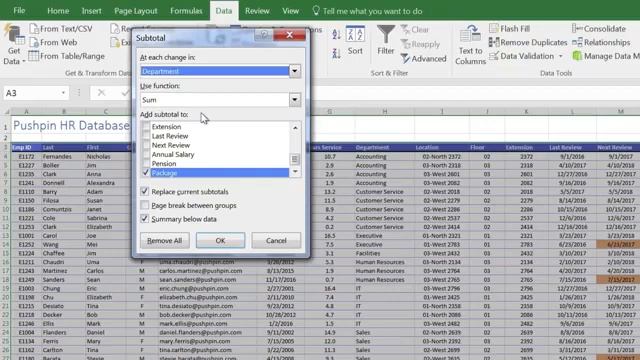Click OK in Subtotal dialog
Image resolution: width=640 pixels, height=360 pixels.
220,240
